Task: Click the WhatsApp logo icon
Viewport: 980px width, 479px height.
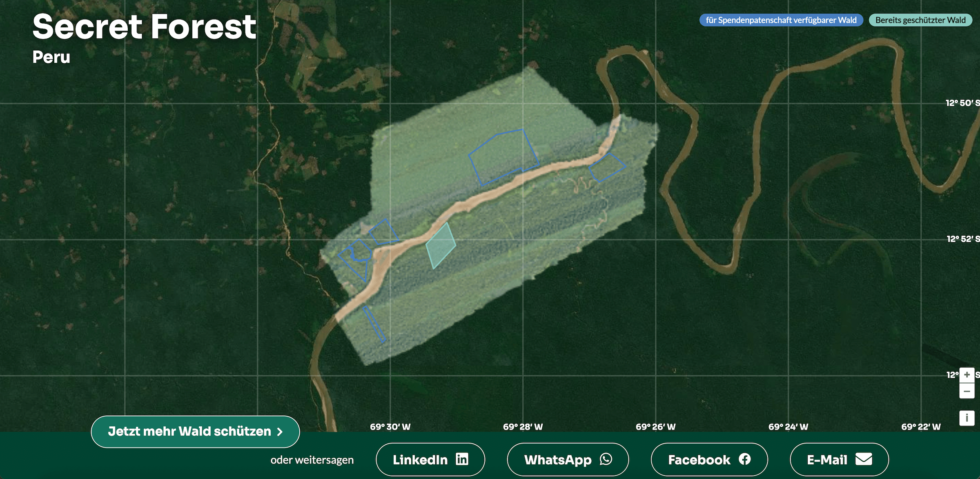Action: (x=606, y=459)
